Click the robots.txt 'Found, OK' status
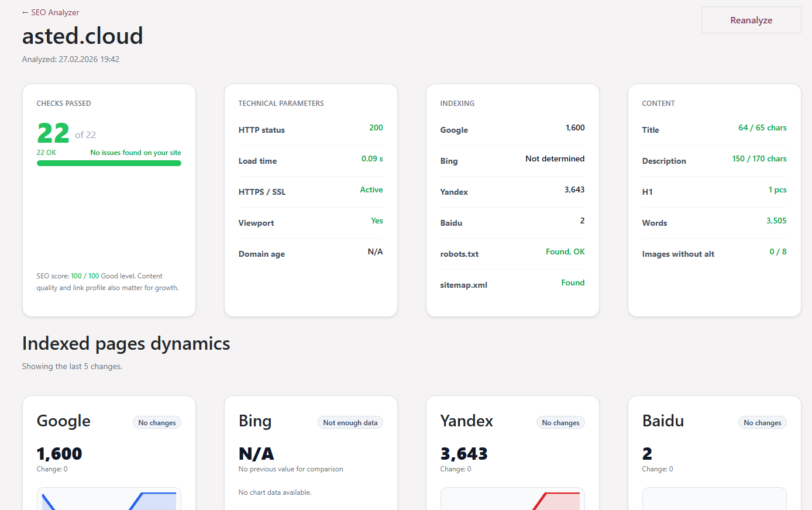The image size is (812, 510). pos(565,252)
